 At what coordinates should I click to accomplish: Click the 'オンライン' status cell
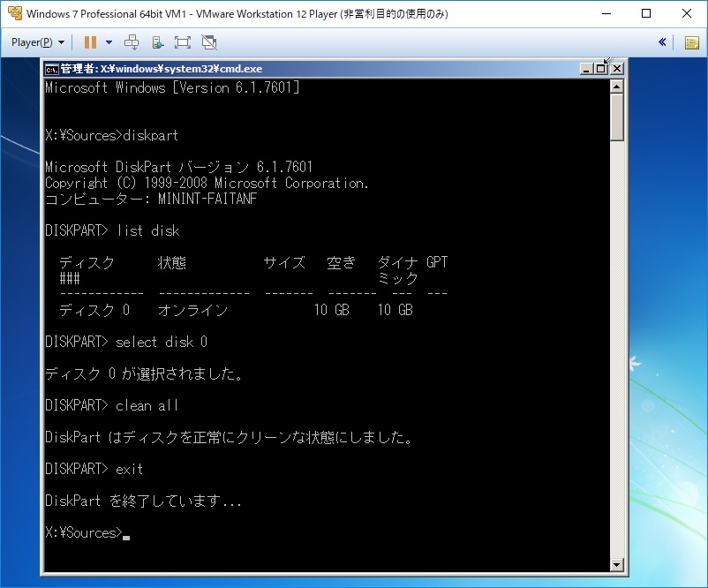coord(193,310)
